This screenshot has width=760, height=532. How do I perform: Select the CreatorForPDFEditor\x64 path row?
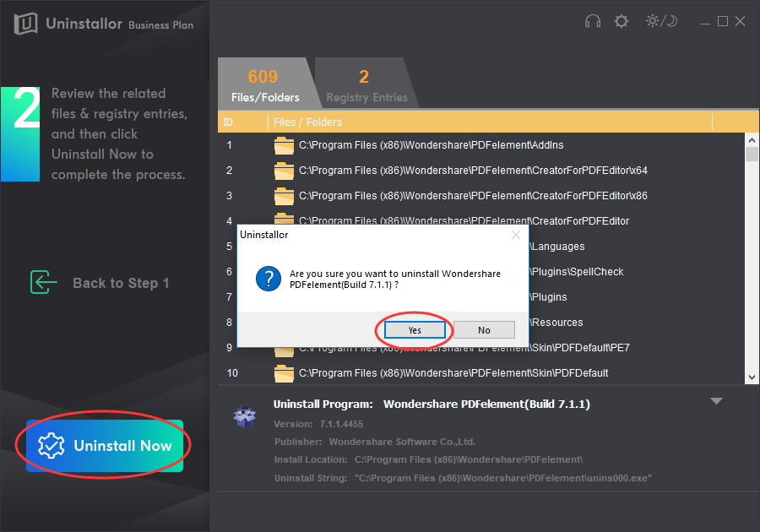481,171
